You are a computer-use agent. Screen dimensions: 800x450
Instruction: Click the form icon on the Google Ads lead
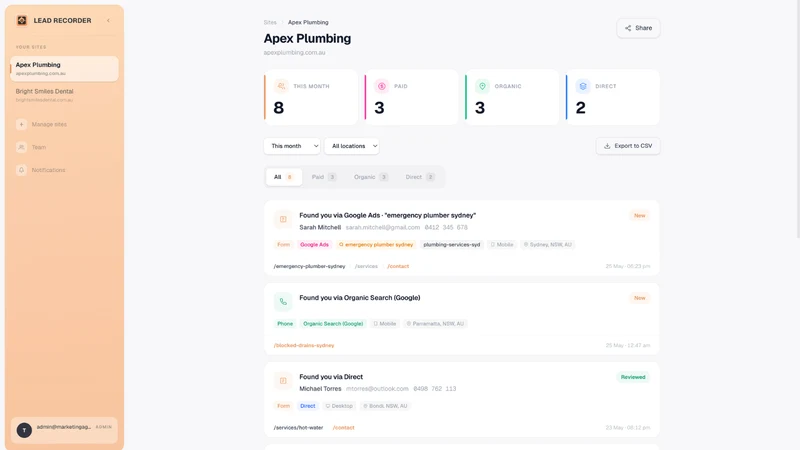point(283,219)
